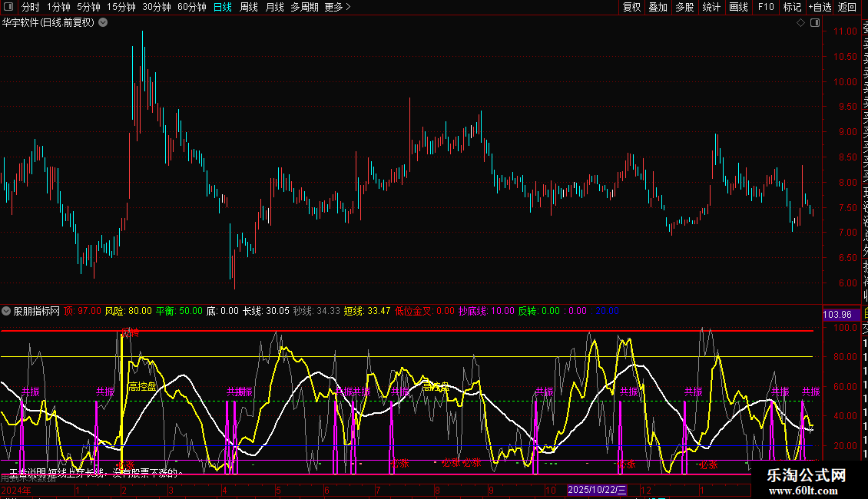Open 统计 statistics tool
Image resolution: width=868 pixels, height=499 pixels.
point(711,7)
